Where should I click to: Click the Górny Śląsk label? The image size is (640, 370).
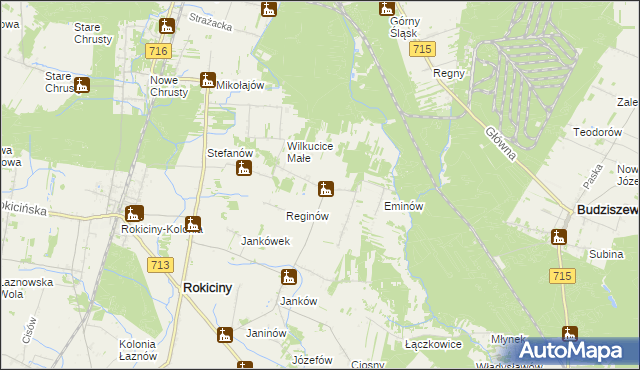[404, 27]
